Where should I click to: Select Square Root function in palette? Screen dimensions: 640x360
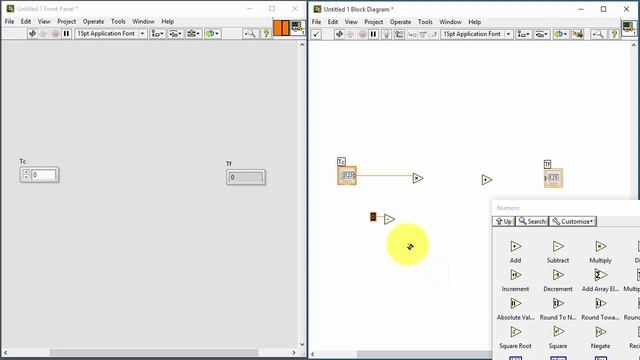pos(516,332)
